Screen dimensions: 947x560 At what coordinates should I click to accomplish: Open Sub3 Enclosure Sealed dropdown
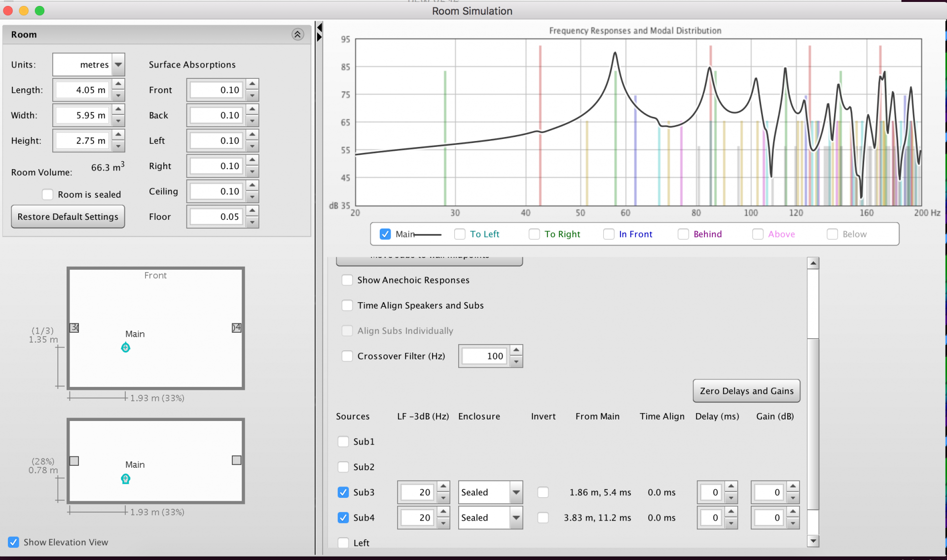516,492
